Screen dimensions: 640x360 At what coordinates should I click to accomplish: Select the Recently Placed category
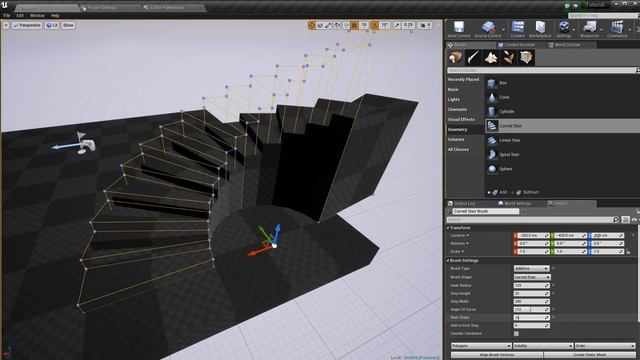(465, 80)
